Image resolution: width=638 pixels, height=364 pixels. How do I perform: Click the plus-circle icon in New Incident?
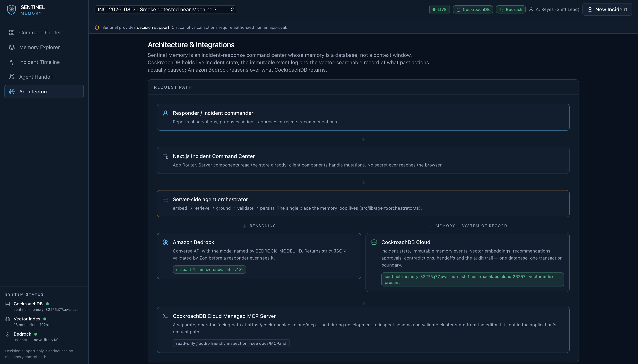[x=590, y=9]
